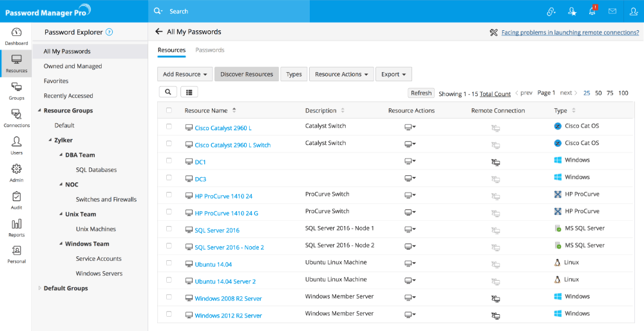
Task: Select All My Passwords in Password Explorer
Action: click(90, 52)
